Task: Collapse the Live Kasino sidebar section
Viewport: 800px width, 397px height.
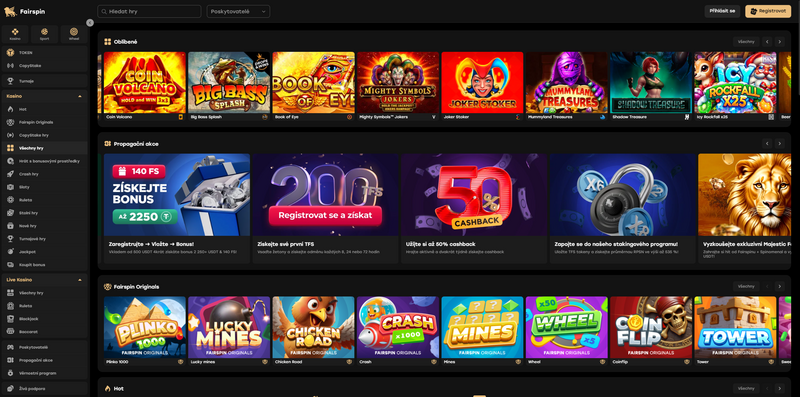Action: pos(80,280)
